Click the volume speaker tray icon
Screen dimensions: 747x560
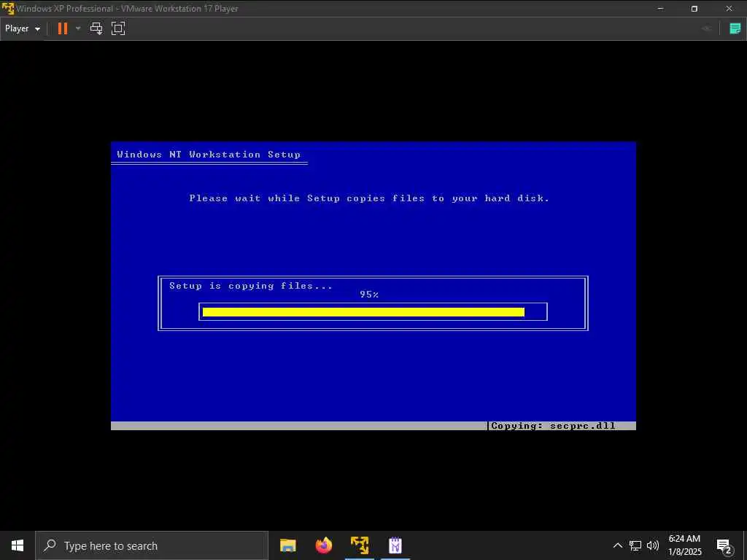coord(653,545)
